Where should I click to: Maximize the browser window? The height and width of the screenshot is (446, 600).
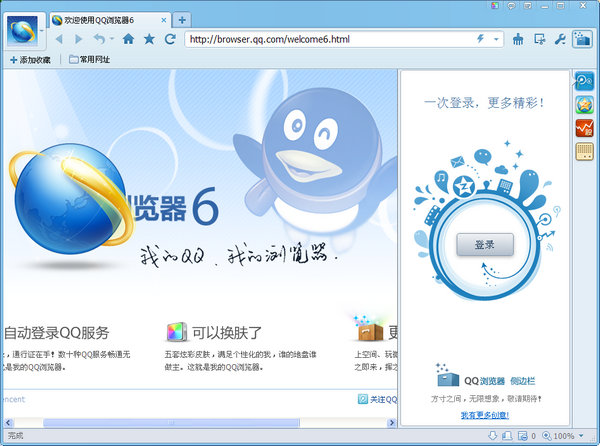point(561,5)
